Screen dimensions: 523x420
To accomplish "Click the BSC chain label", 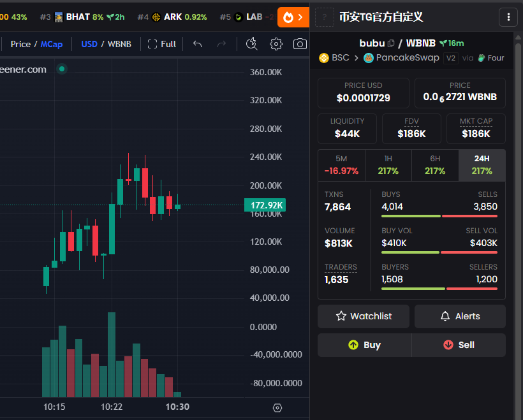I will click(340, 57).
